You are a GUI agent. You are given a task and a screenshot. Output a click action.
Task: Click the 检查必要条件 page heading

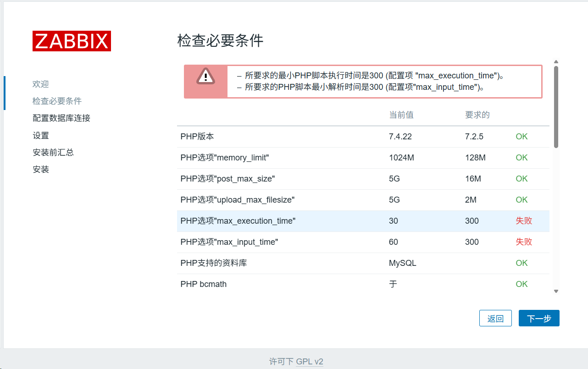220,41
